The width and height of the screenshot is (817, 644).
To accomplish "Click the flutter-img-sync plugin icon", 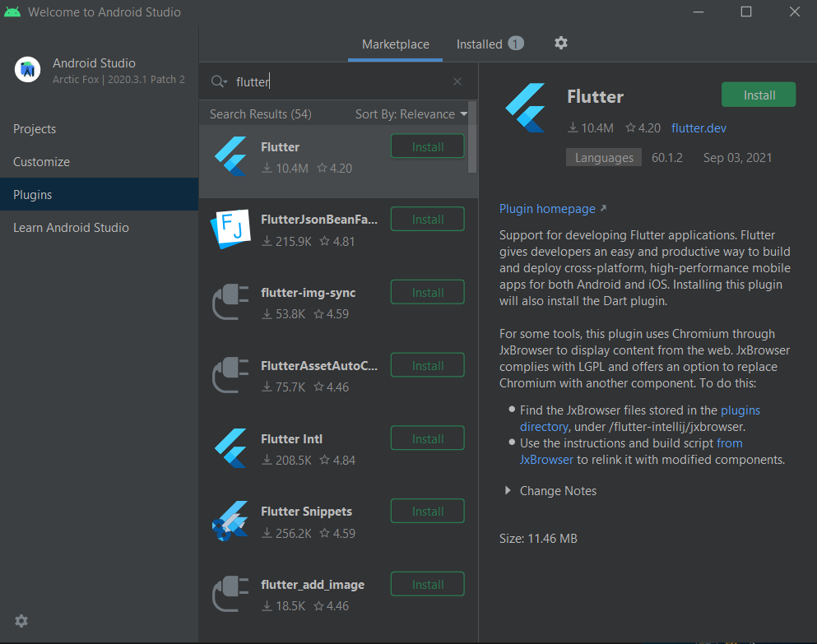I will click(231, 302).
